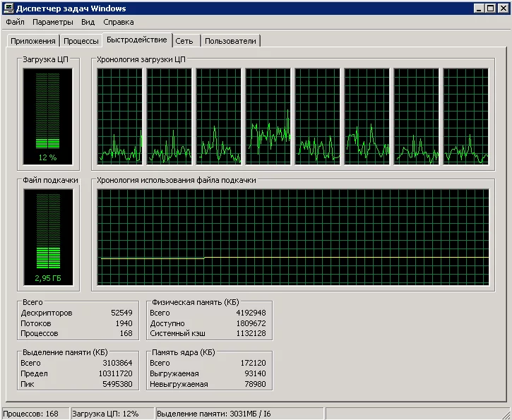This screenshot has height=420, width=512.
Task: Click commit Всего value 3103864
Action: coord(117,363)
